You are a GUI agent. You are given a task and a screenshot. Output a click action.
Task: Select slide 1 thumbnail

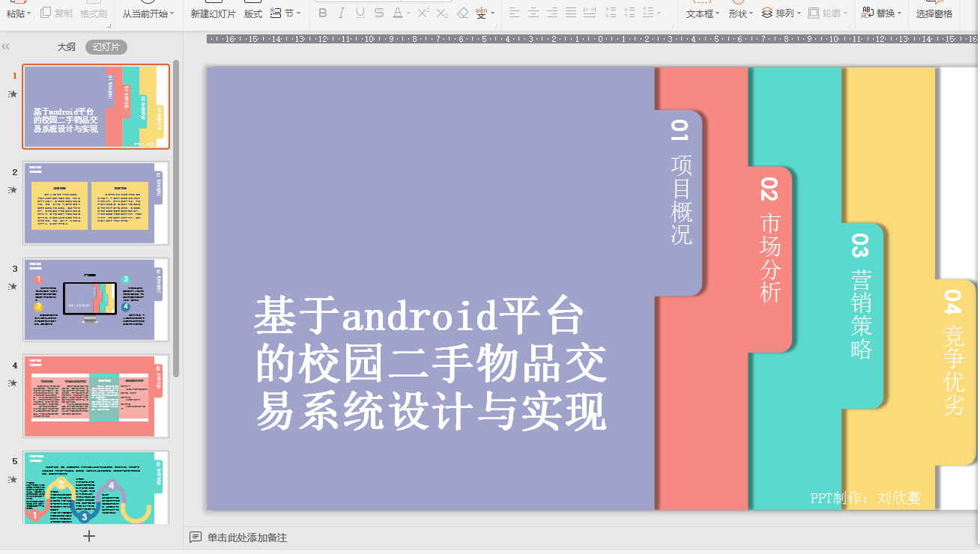coord(96,106)
